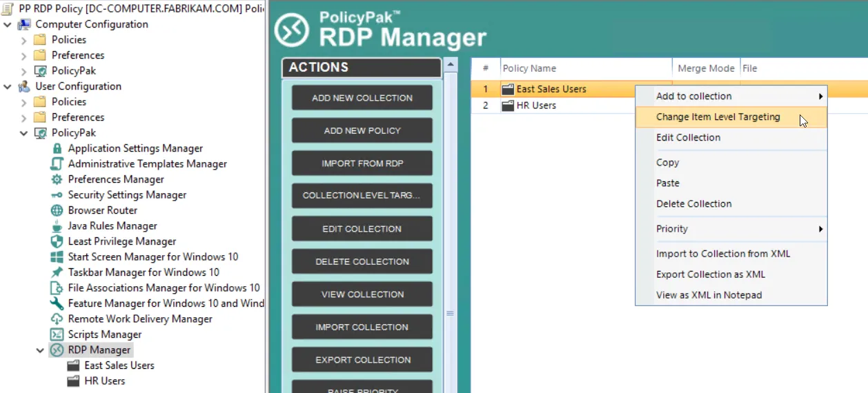The height and width of the screenshot is (393, 868).
Task: Click the Preferences Manager gear icon
Action: click(57, 179)
